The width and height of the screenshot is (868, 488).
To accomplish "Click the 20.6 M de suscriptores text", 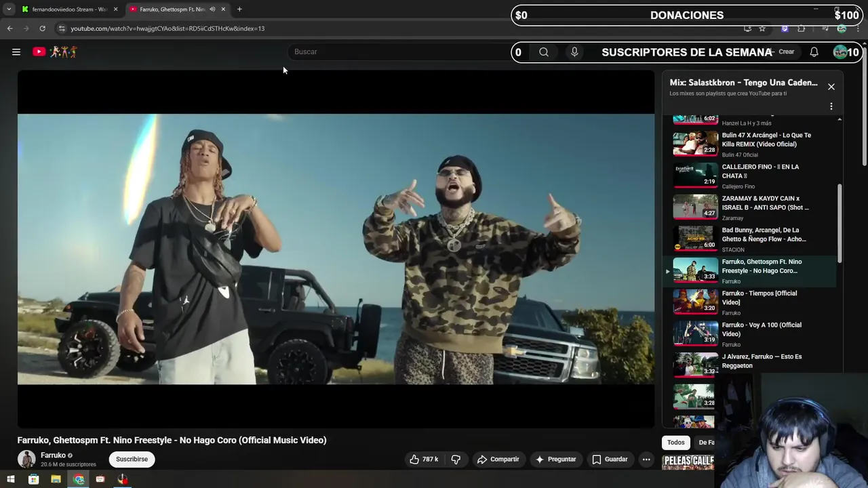I will (68, 464).
